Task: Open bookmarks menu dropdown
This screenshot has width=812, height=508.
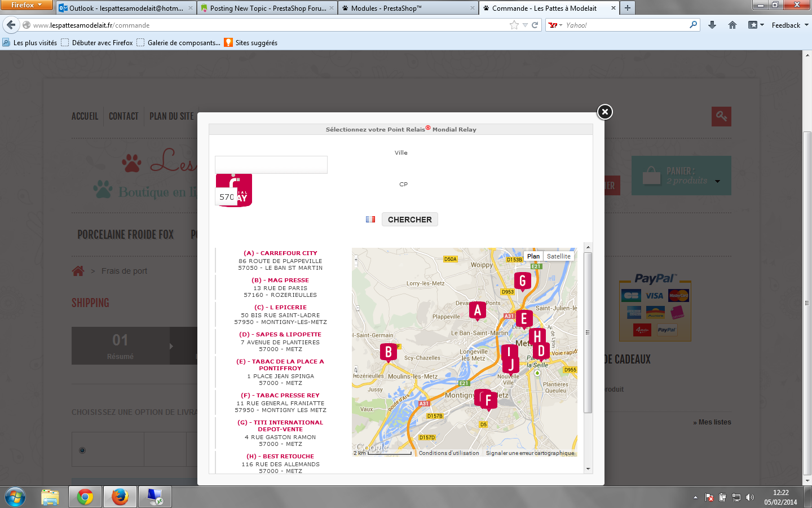Action: pyautogui.click(x=756, y=25)
